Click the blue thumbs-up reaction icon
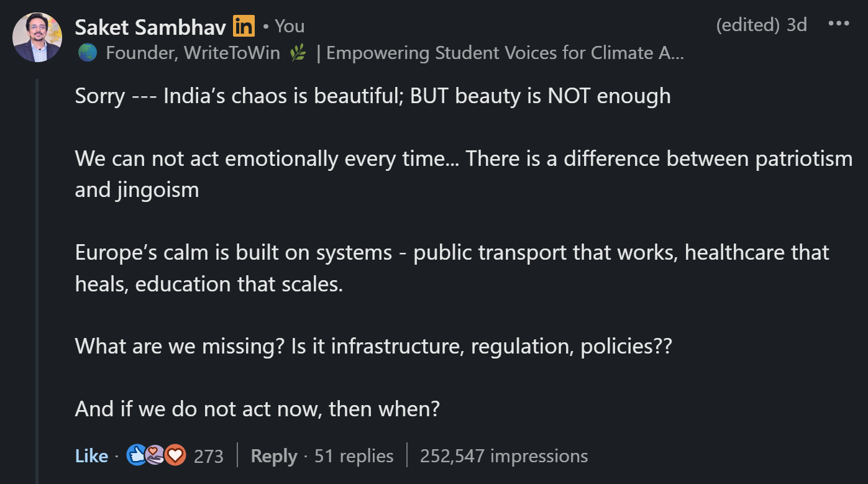 click(135, 455)
